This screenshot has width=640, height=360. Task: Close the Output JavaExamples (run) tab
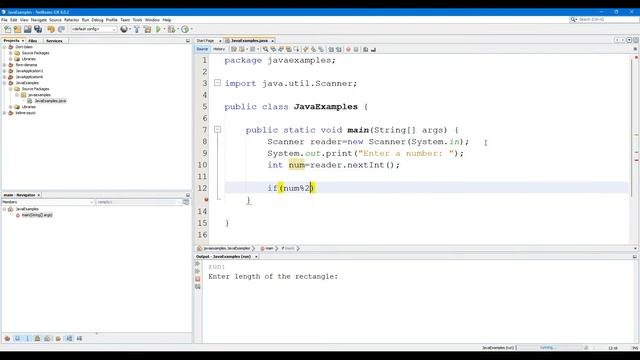click(256, 257)
